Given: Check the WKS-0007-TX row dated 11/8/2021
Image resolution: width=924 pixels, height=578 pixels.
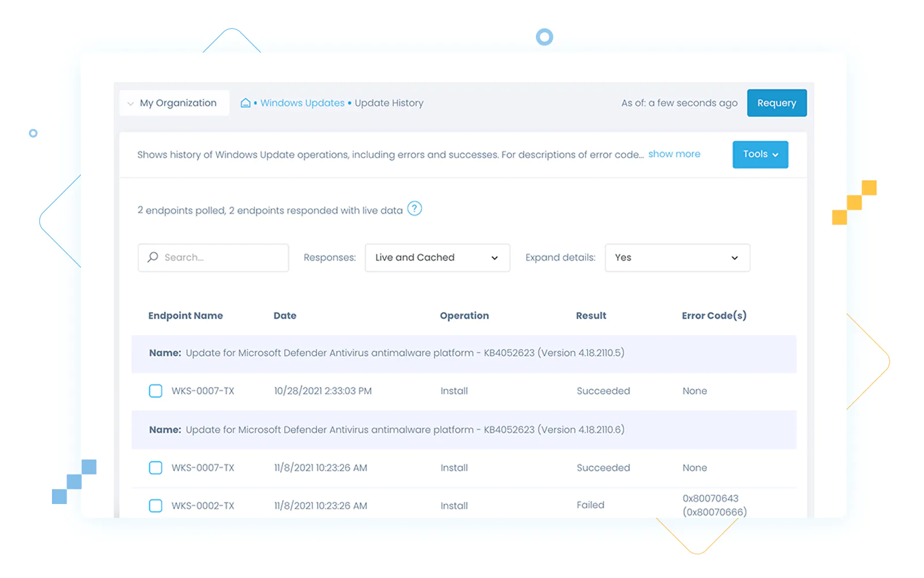Looking at the screenshot, I should tap(155, 468).
